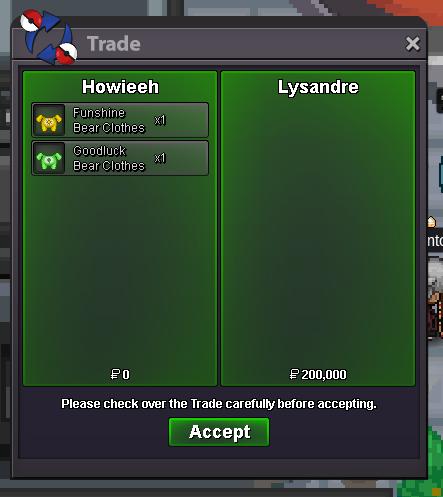The width and height of the screenshot is (443, 497).
Task: Click the Trade window title text
Action: (x=114, y=44)
